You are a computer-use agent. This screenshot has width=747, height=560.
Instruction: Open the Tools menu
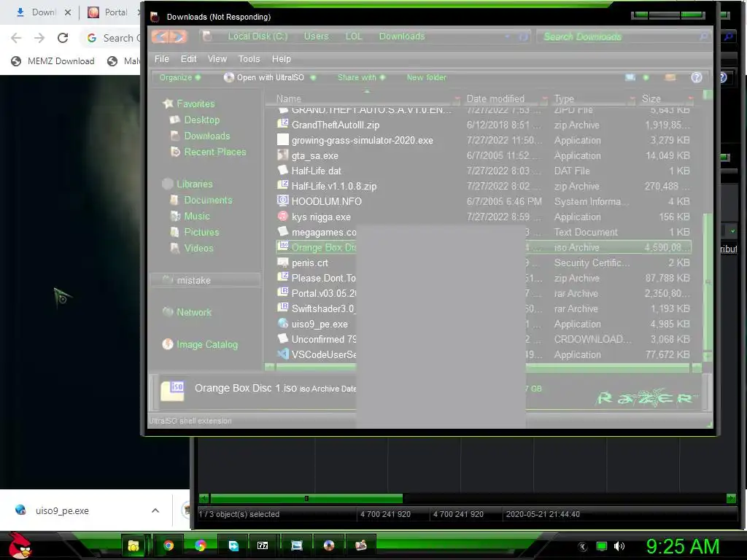(249, 58)
